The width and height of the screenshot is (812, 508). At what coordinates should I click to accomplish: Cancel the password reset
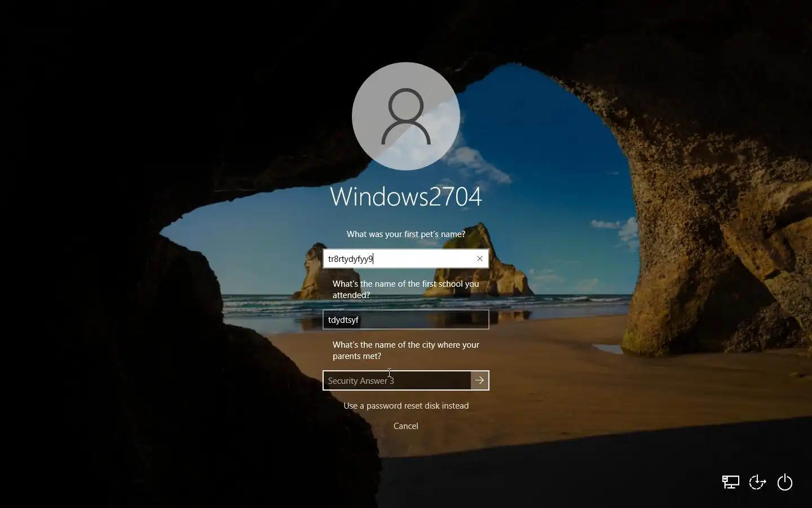click(x=406, y=426)
